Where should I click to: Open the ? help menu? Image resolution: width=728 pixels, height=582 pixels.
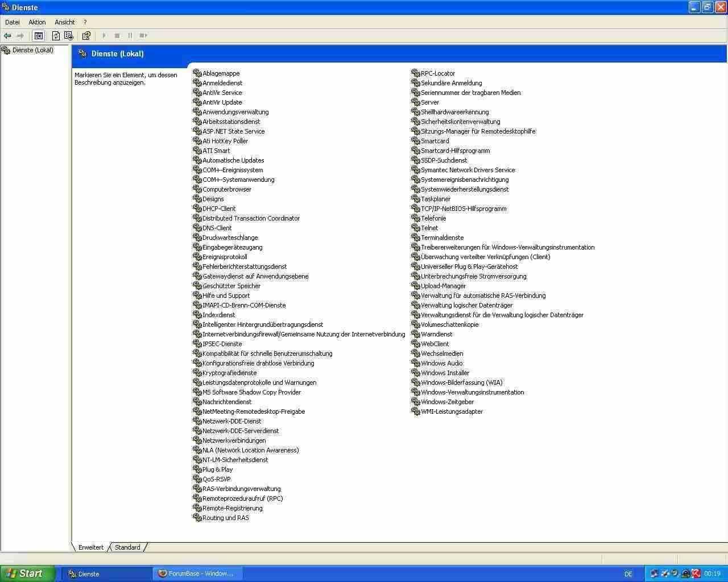click(x=85, y=22)
